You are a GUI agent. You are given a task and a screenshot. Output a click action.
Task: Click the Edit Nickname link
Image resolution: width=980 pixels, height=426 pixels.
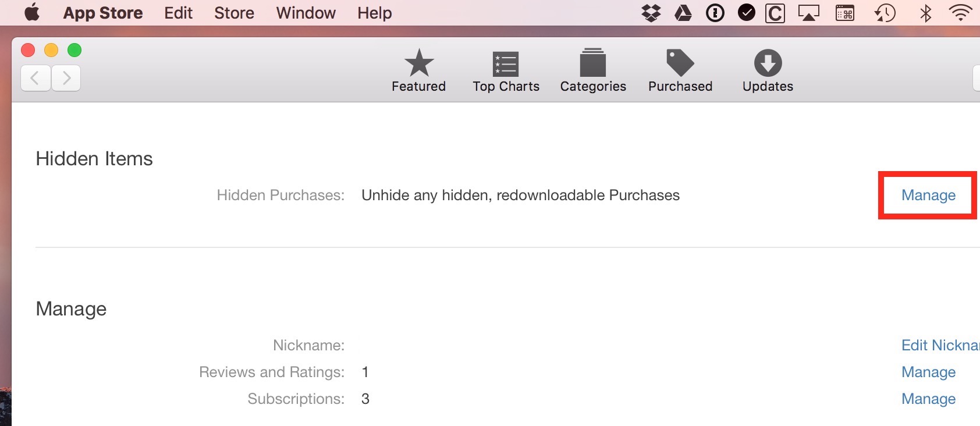point(940,345)
